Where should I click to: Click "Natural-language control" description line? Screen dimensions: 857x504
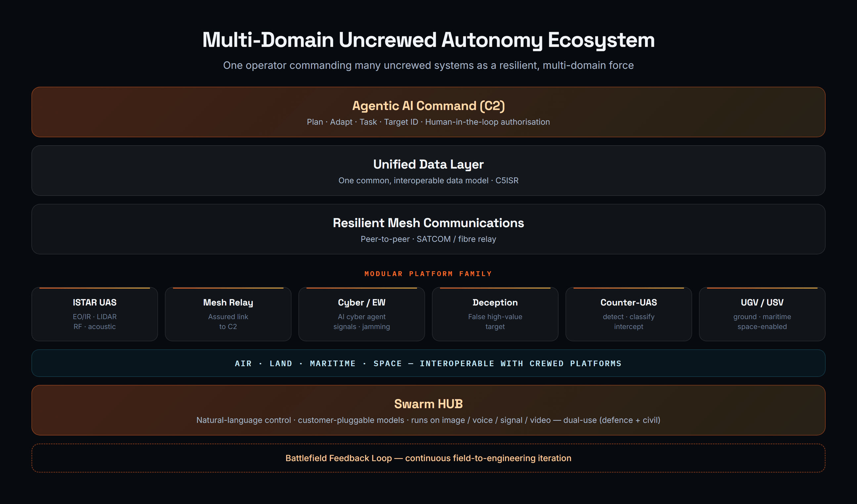pyautogui.click(x=428, y=420)
